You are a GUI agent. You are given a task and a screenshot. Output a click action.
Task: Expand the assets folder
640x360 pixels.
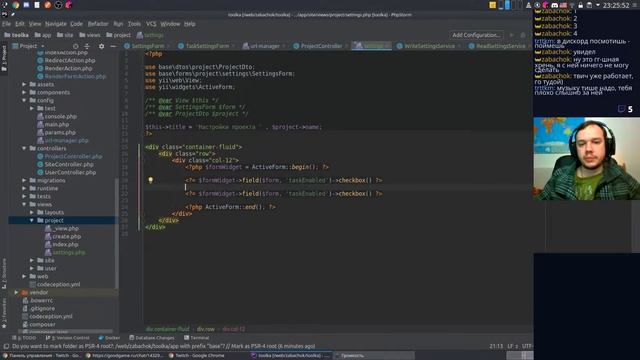point(24,84)
